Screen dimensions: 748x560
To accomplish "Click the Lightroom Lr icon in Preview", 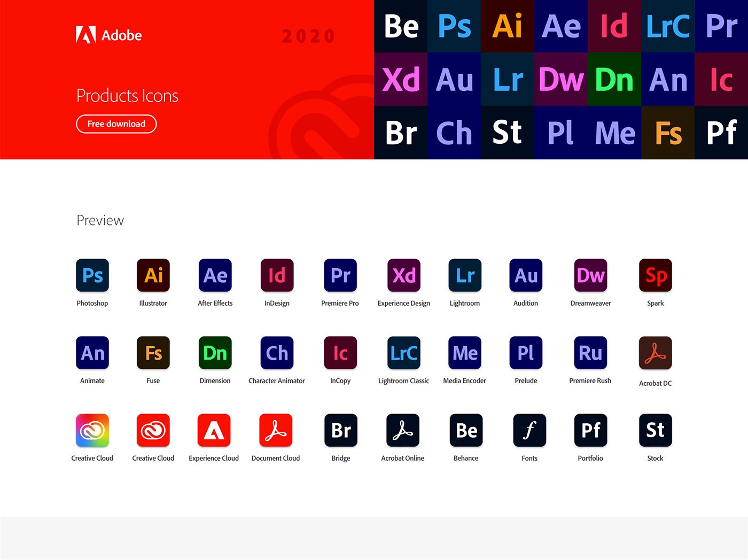I will tap(465, 275).
